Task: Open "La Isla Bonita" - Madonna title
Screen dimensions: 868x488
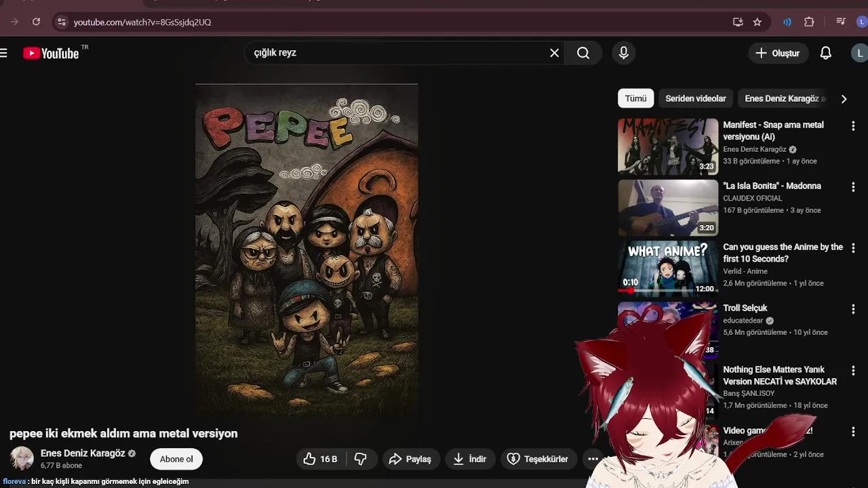Action: 772,186
